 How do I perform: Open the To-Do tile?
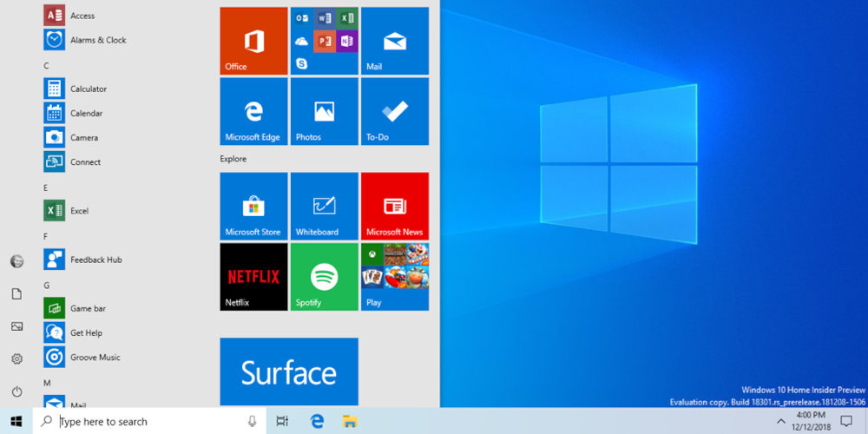pos(395,111)
